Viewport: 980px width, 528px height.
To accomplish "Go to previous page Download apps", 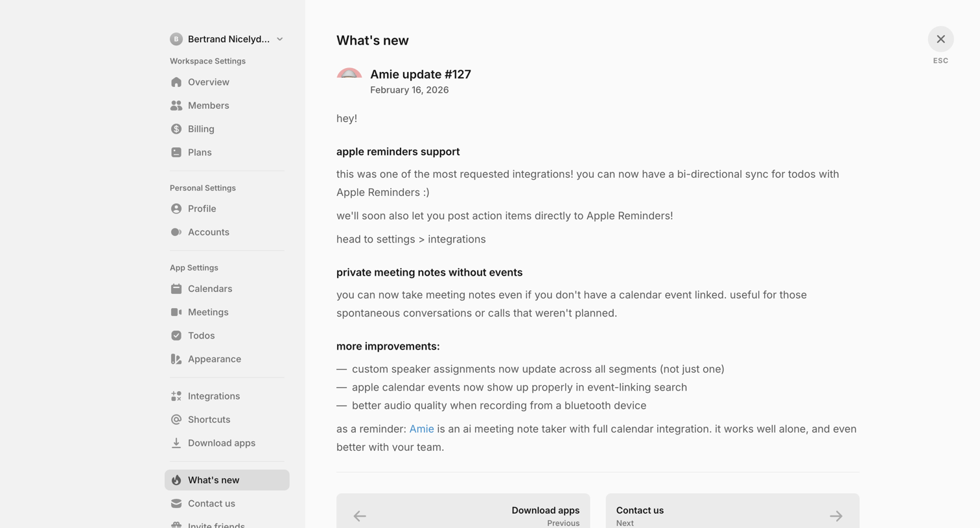I will pos(463,511).
